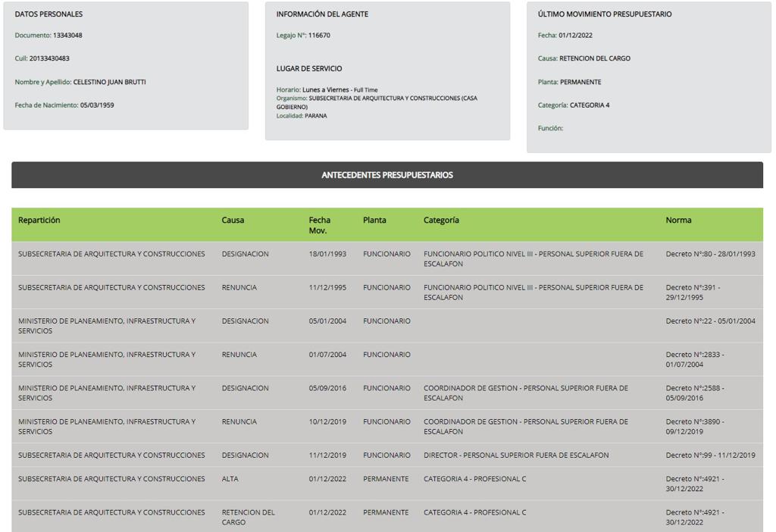This screenshot has height=532, width=776.
Task: Click the ALTA cause table cell
Action: pos(230,479)
